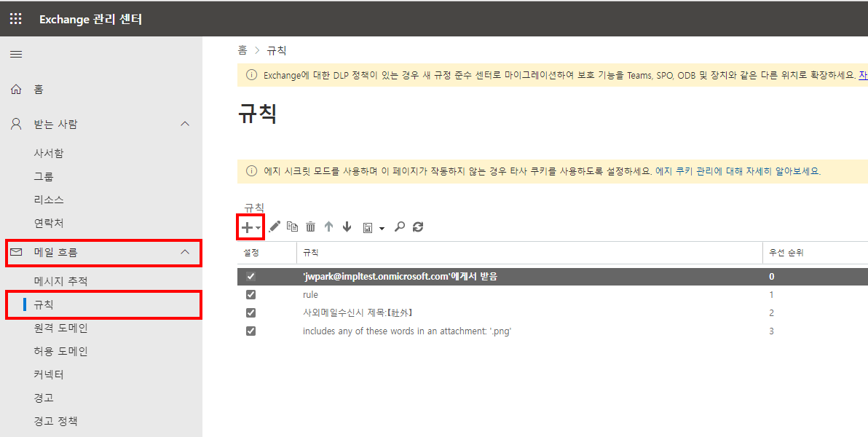Viewport: 868px width, 437px height.
Task: Open dropdown arrow next to plus icon
Action: (x=258, y=228)
